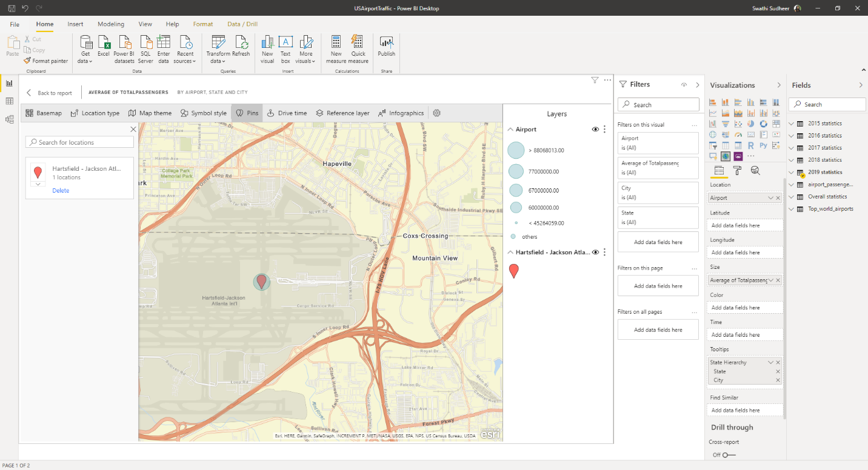This screenshot has width=868, height=470.
Task: Open the File menu
Action: tap(15, 24)
